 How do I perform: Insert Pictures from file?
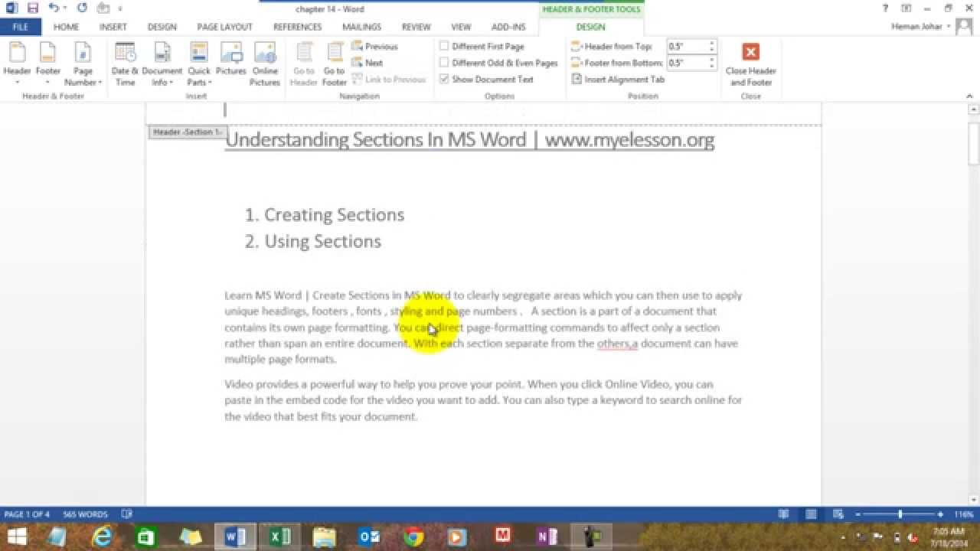(230, 60)
